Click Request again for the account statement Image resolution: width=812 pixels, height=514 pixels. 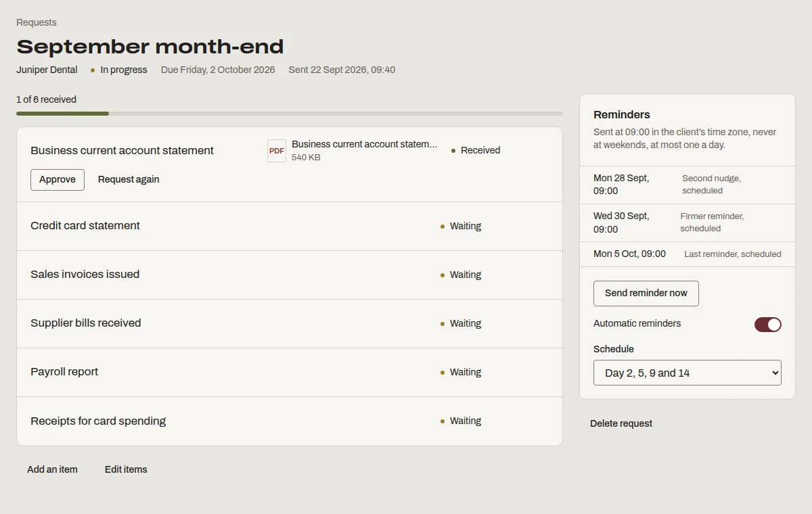click(129, 180)
